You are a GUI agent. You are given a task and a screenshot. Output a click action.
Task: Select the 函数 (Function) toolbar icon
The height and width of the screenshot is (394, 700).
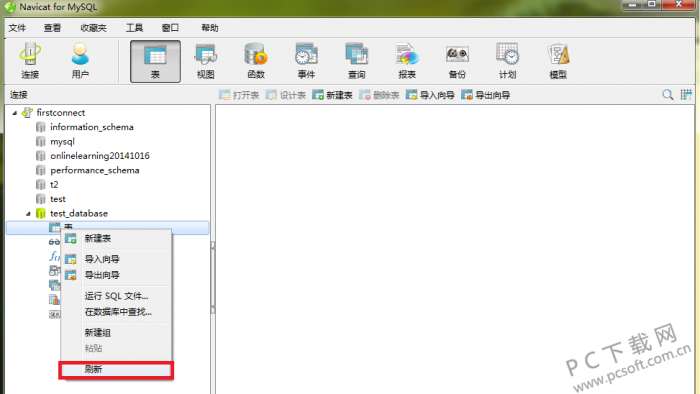click(256, 61)
